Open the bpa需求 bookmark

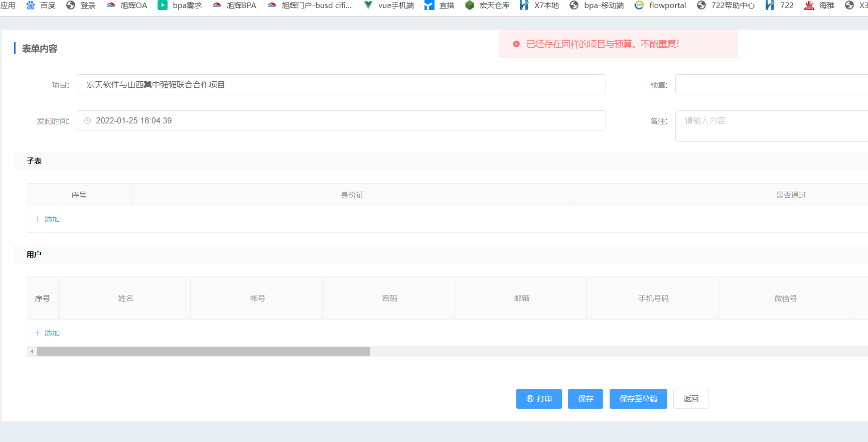pos(180,6)
